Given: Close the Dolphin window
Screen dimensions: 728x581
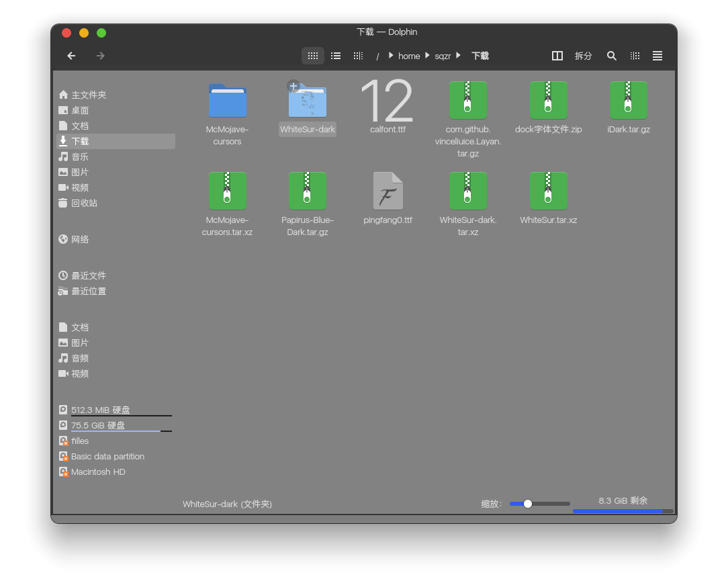Looking at the screenshot, I should tap(66, 33).
